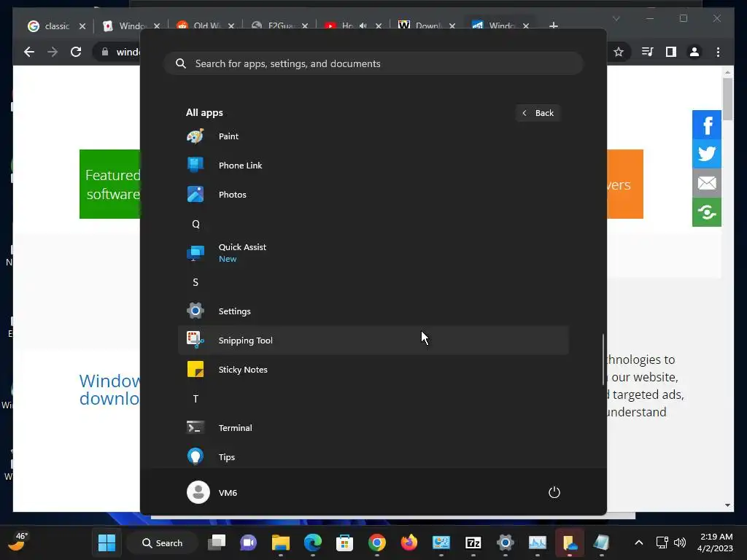
Task: Reload the page in Chrome
Action: 76,52
